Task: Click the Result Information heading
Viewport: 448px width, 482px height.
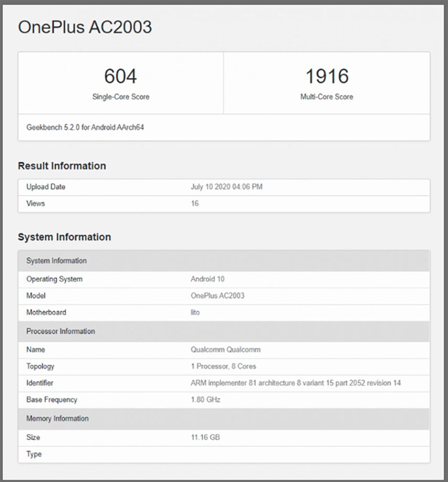Action: point(62,166)
